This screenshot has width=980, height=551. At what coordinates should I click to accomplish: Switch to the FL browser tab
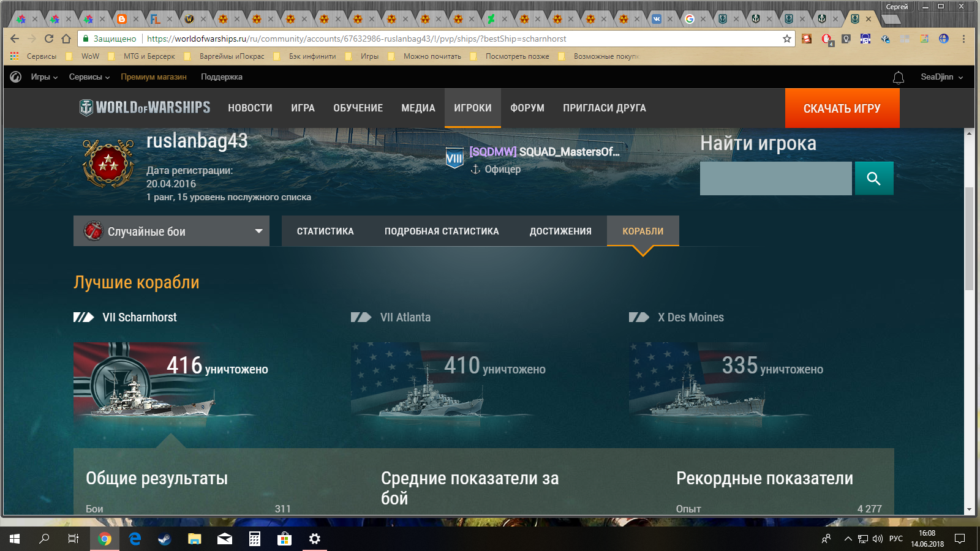coord(156,19)
